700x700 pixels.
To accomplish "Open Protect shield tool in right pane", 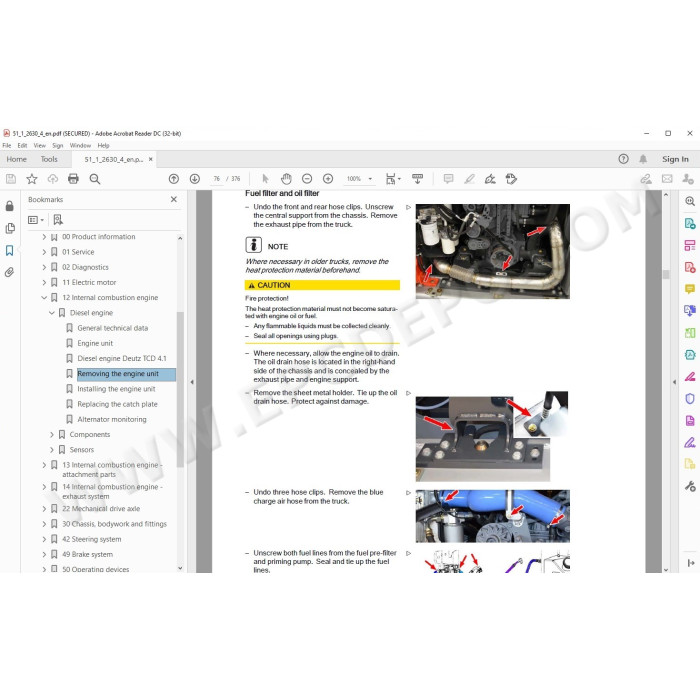I will pyautogui.click(x=690, y=399).
